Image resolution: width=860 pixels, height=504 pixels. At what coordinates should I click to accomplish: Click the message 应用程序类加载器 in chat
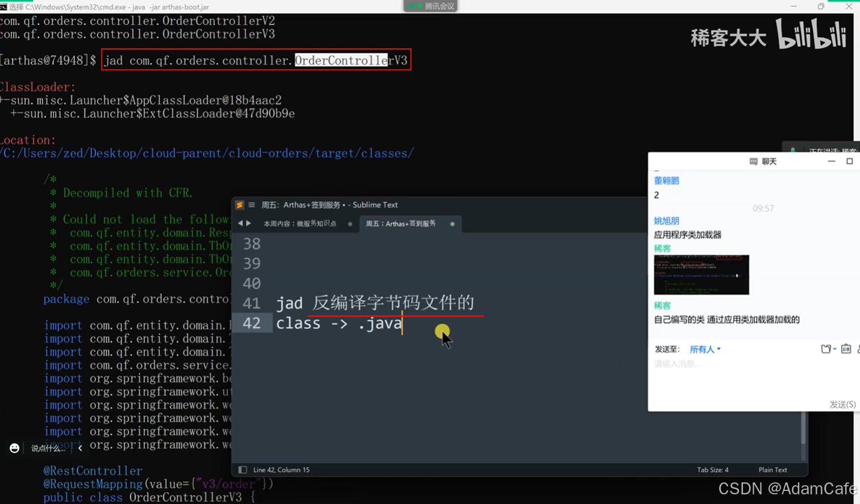coord(687,235)
